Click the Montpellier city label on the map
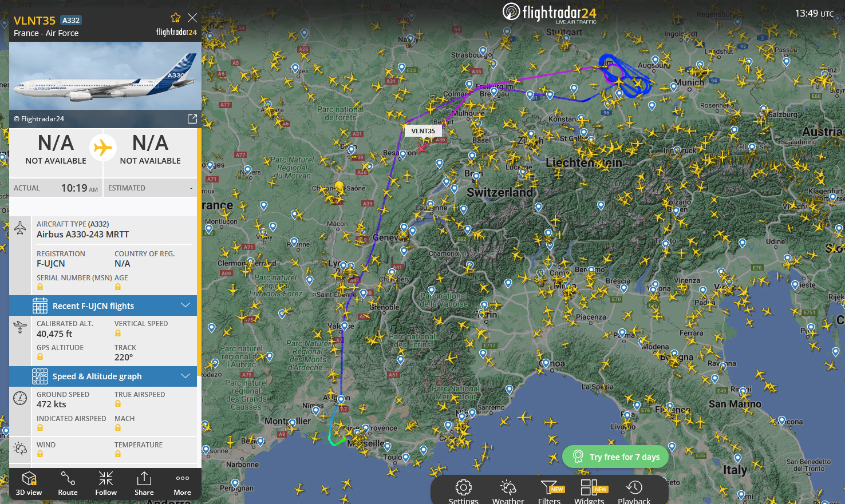Viewport: 845px width, 504px height. [287, 421]
